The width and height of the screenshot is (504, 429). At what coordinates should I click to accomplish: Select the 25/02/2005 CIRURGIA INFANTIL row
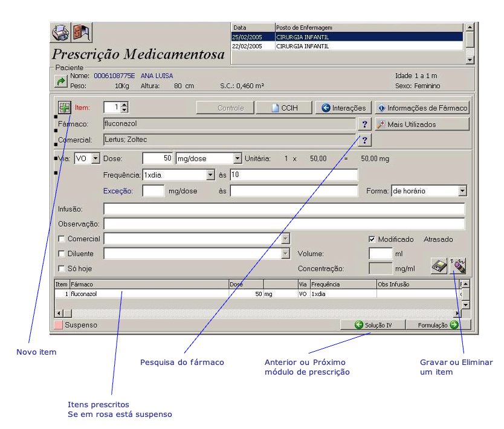(347, 37)
